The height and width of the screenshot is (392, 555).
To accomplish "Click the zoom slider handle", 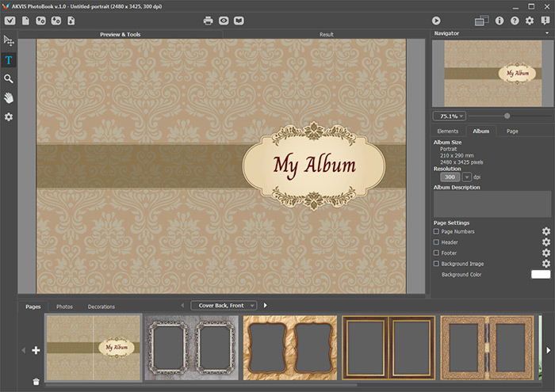I will coord(507,116).
